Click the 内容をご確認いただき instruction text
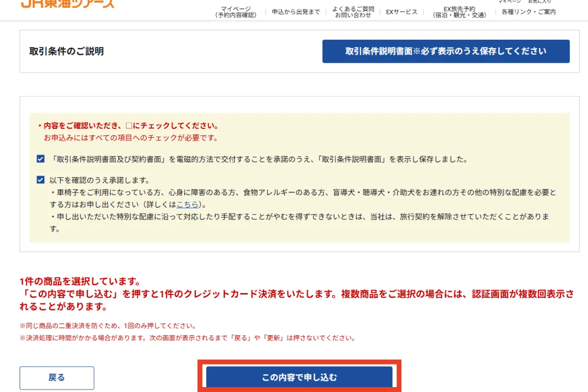588x392 pixels. click(x=128, y=126)
